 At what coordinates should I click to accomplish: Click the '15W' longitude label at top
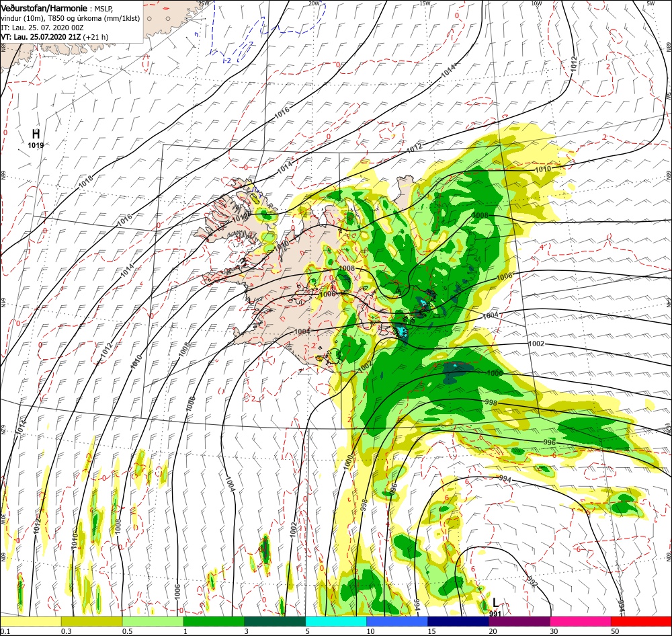click(x=425, y=3)
